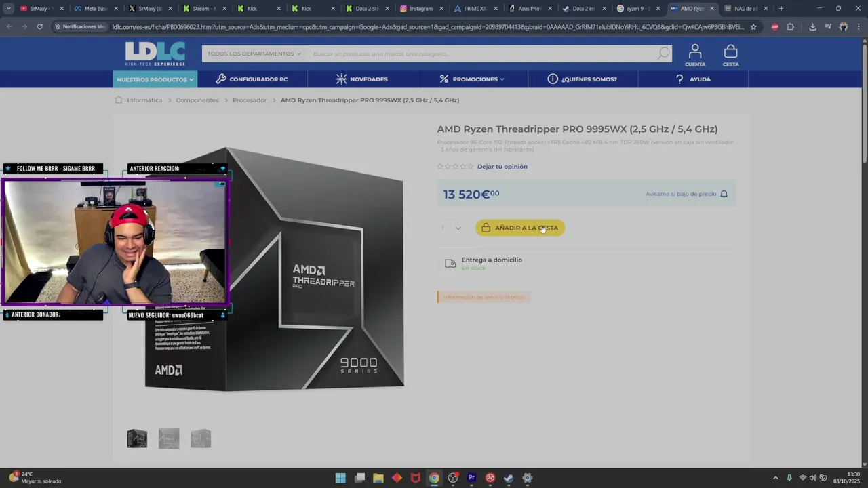Viewport: 868px width, 488px height.
Task: Switch to the PRIME X870 browser tab
Action: pos(475,9)
